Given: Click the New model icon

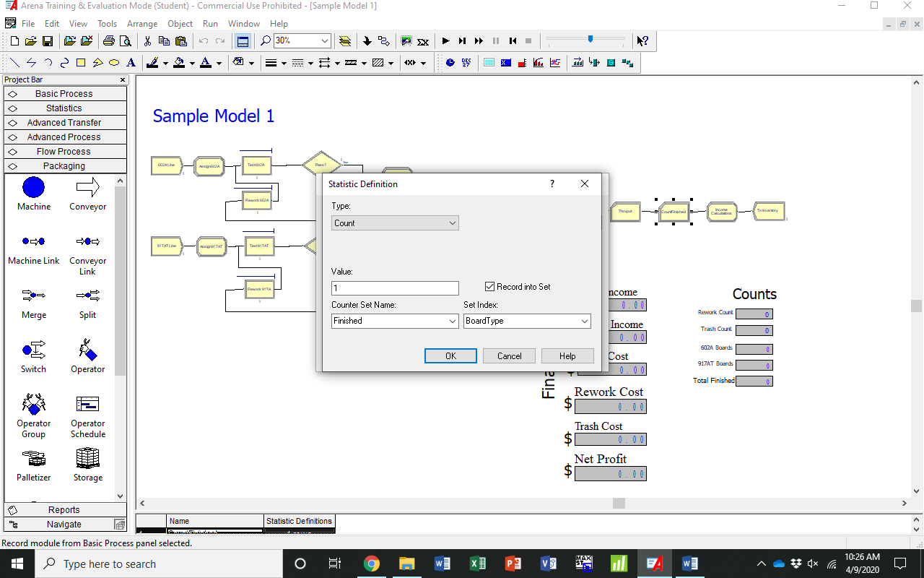Looking at the screenshot, I should [14, 41].
